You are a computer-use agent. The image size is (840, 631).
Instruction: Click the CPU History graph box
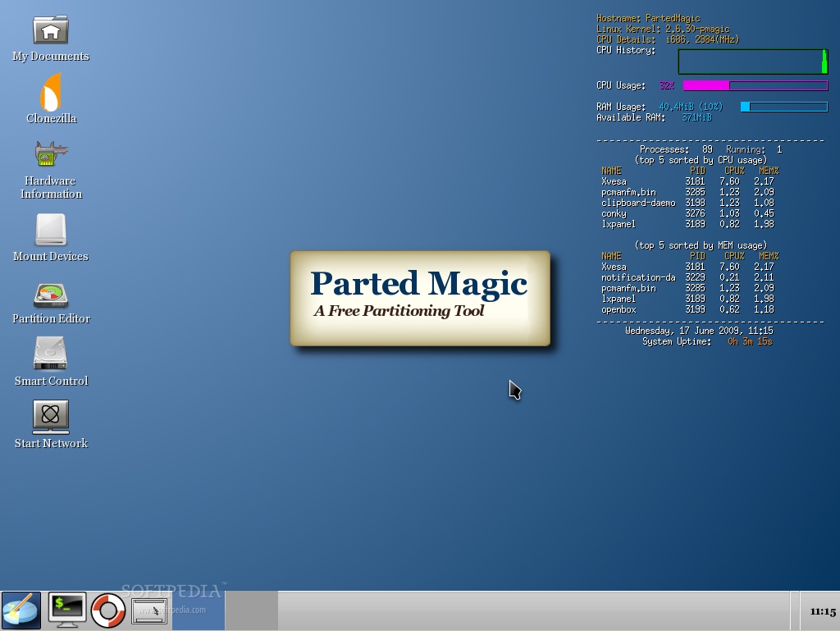(x=753, y=62)
